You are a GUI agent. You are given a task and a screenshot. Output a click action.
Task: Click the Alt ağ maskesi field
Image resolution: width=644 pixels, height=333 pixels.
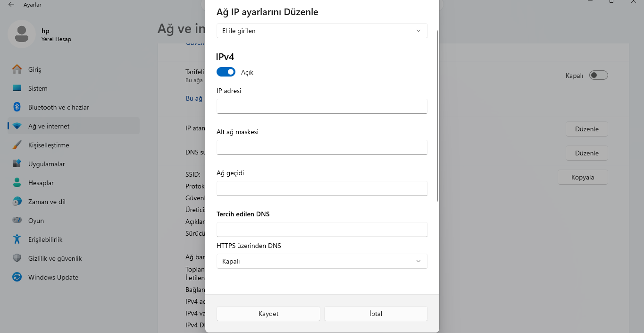coord(322,147)
